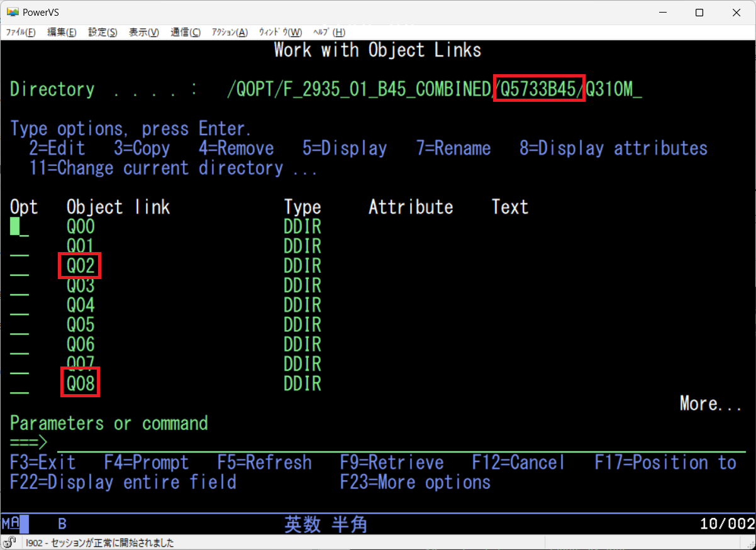Close the PowerVS window
This screenshot has width=756, height=550.
coord(735,13)
